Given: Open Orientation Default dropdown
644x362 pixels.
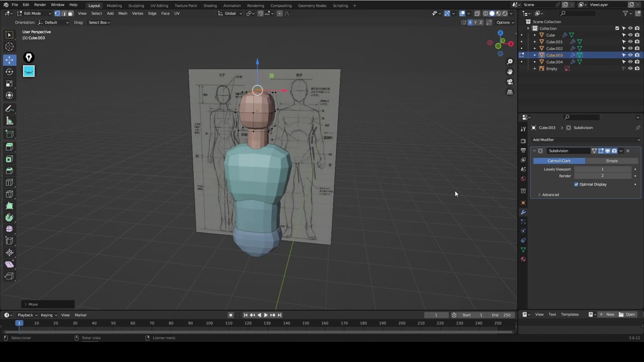Looking at the screenshot, I should [53, 23].
